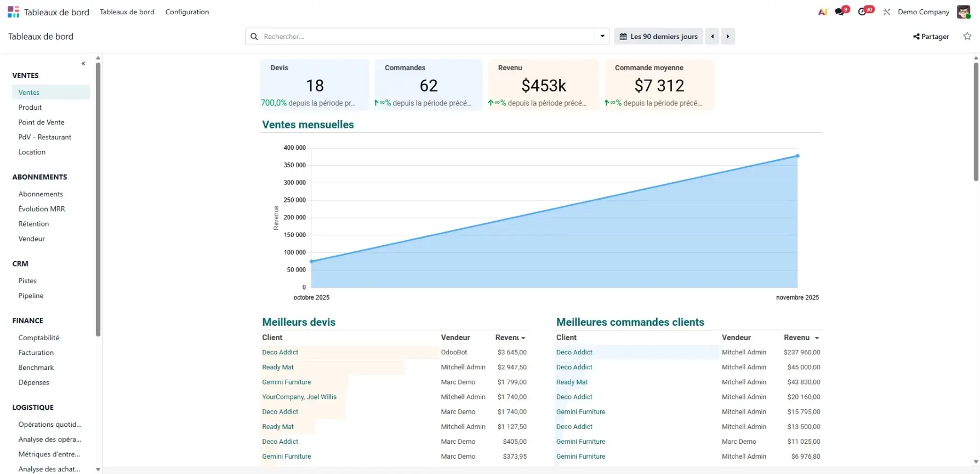Click the November 2025 data point on chart
This screenshot has width=980, height=474.
tap(797, 156)
